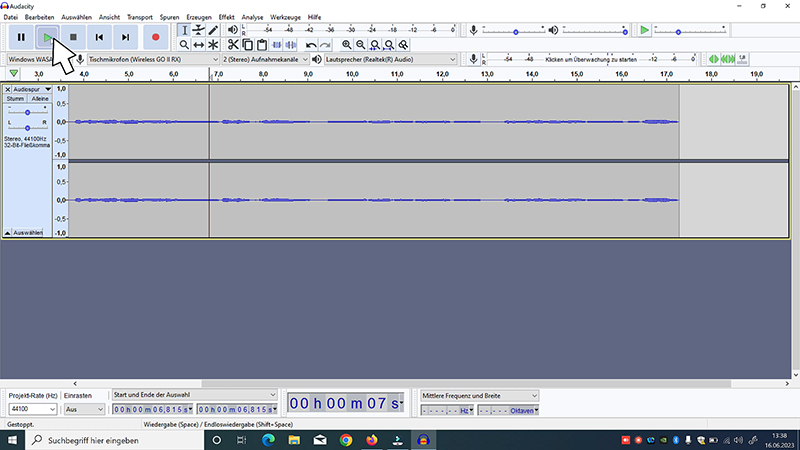Open the Erzeugen menu

point(199,17)
